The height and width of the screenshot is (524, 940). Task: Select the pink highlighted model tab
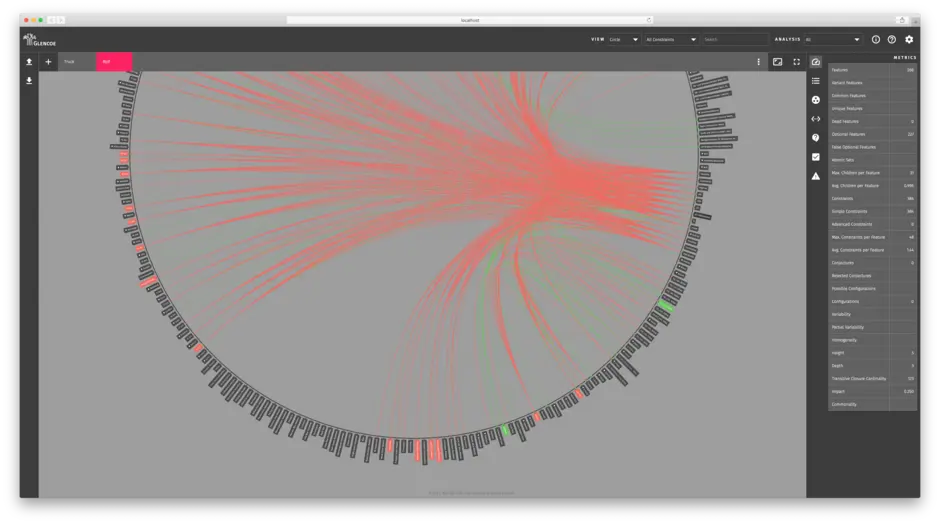pyautogui.click(x=113, y=62)
